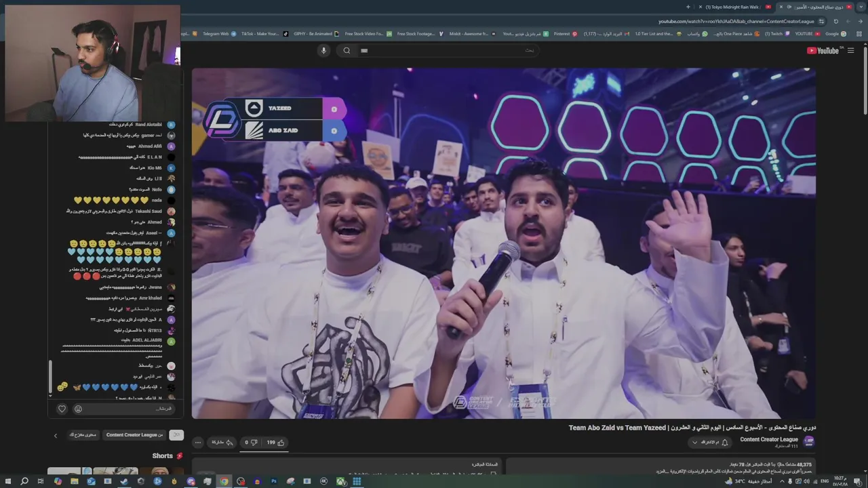Viewport: 868px width, 488px height.
Task: Click the Share button below the video
Action: click(x=222, y=443)
